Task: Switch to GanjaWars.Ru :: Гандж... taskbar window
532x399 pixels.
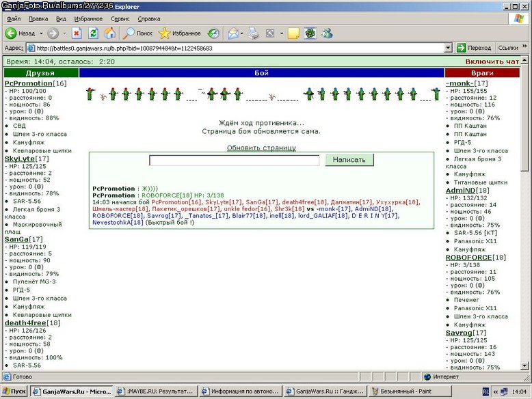Action: pyautogui.click(x=325, y=391)
